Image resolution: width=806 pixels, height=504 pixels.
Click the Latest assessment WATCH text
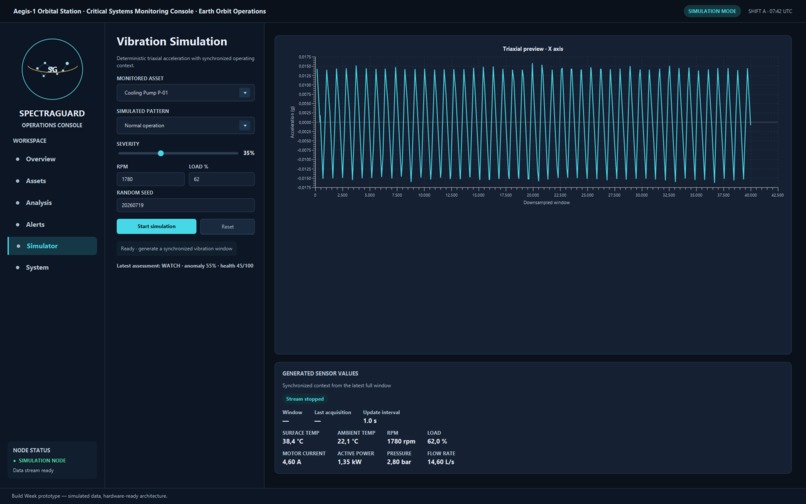pyautogui.click(x=185, y=266)
